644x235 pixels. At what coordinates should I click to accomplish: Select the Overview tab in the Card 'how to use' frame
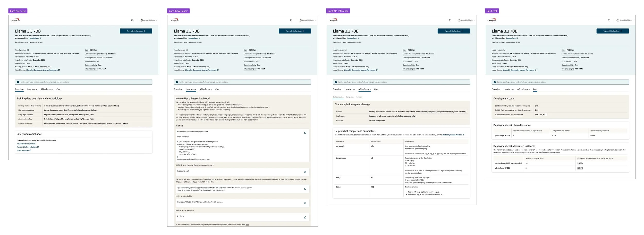pos(178,89)
